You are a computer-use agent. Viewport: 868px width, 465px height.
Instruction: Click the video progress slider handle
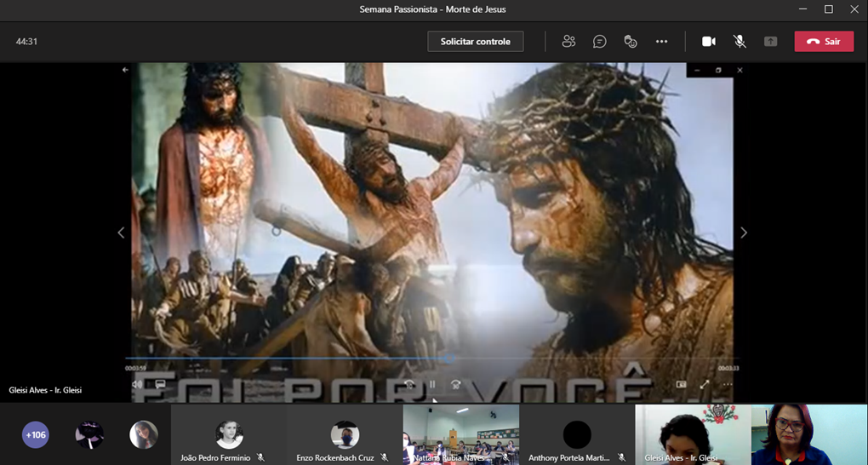449,359
